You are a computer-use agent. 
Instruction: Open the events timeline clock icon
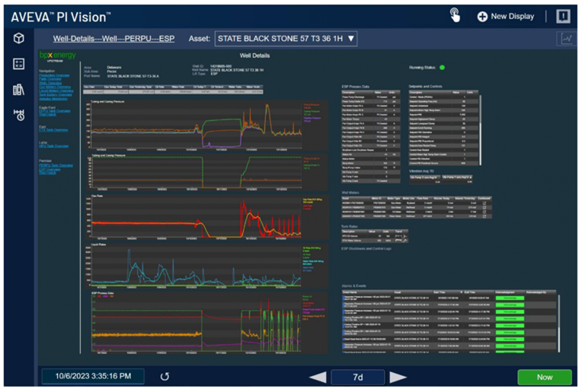point(18,115)
